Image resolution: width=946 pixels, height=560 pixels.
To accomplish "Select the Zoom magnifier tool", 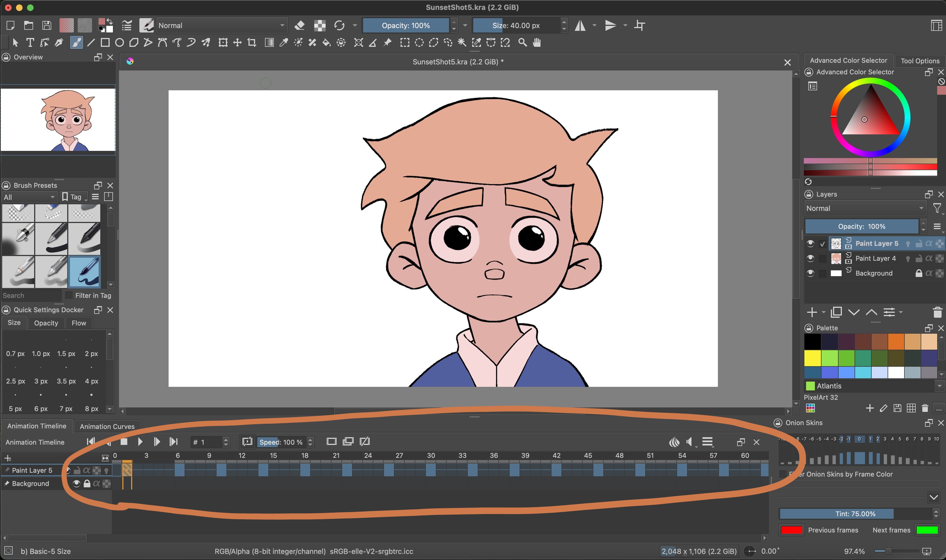I will [523, 43].
